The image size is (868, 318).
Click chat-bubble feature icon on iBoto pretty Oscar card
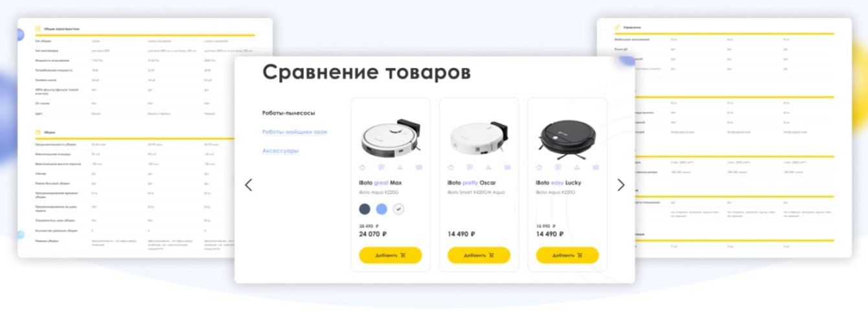[x=470, y=167]
